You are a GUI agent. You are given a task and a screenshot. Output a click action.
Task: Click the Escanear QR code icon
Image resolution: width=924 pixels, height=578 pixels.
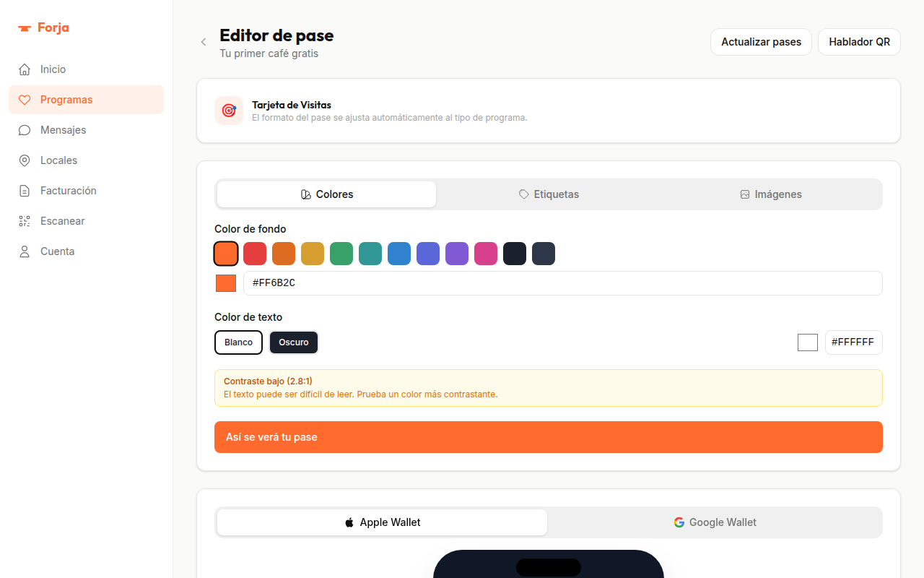(25, 221)
